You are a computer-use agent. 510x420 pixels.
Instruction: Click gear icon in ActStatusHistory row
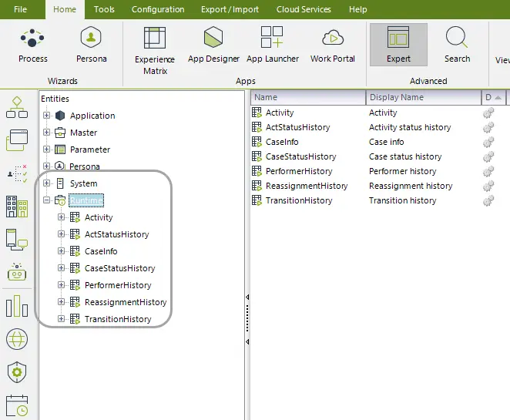click(488, 127)
